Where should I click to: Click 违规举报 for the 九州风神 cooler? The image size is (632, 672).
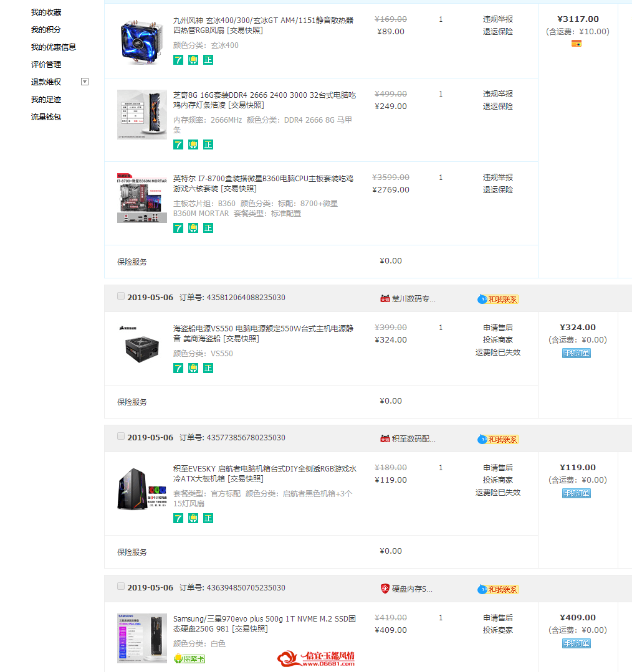(498, 19)
